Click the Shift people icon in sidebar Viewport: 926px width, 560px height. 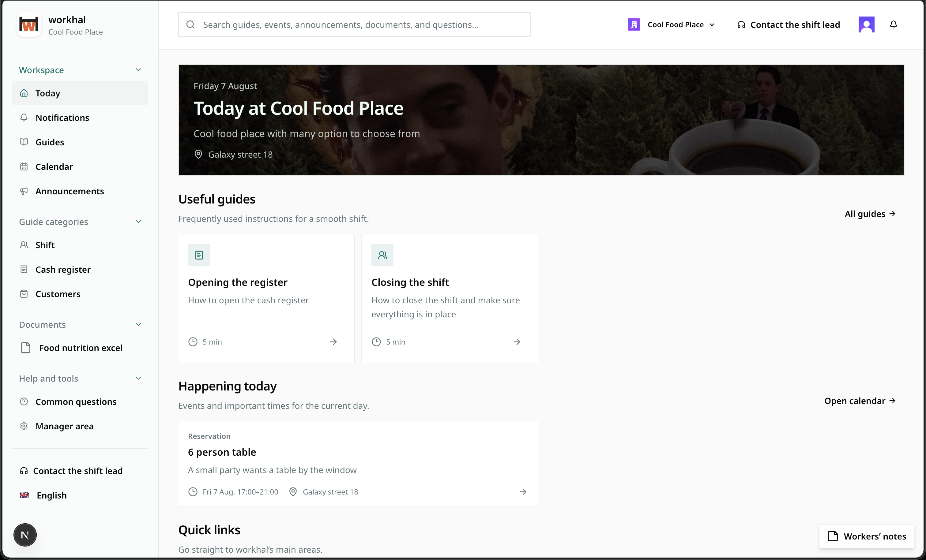24,245
